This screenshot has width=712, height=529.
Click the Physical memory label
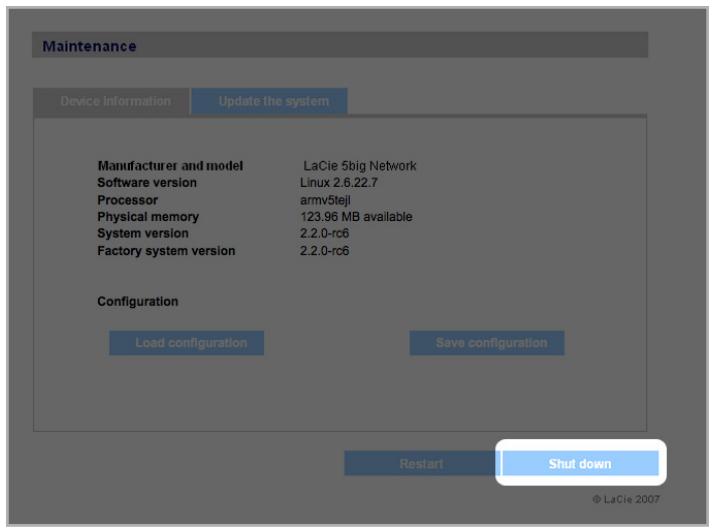148,217
